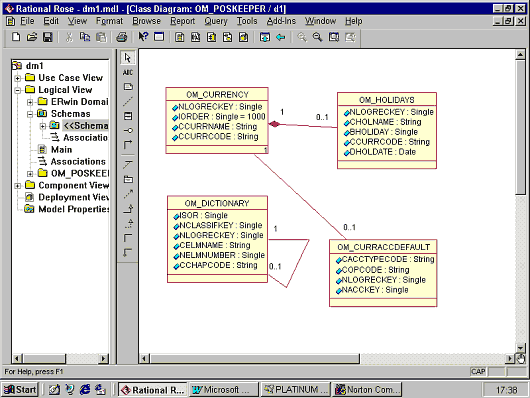530x398 pixels.
Task: Expand the OM_POSKEEPER package node
Action: (x=30, y=174)
